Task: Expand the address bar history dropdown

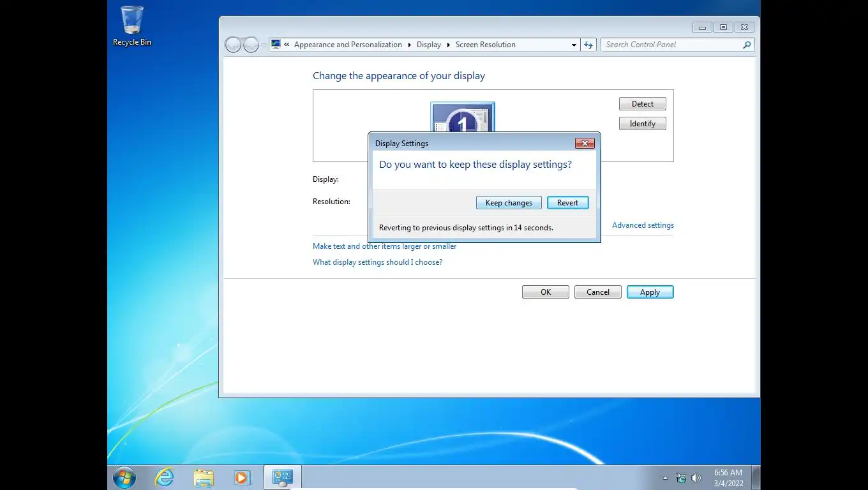Action: [x=574, y=45]
